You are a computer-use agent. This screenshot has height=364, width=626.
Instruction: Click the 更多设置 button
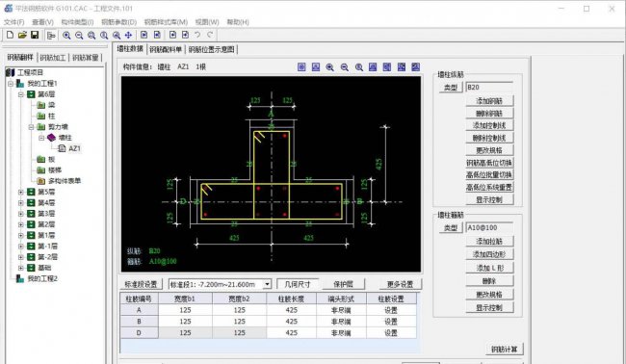point(401,284)
